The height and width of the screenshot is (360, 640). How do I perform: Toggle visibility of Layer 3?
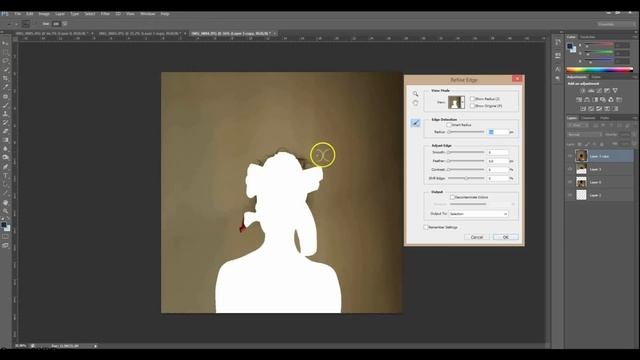pyautogui.click(x=570, y=169)
